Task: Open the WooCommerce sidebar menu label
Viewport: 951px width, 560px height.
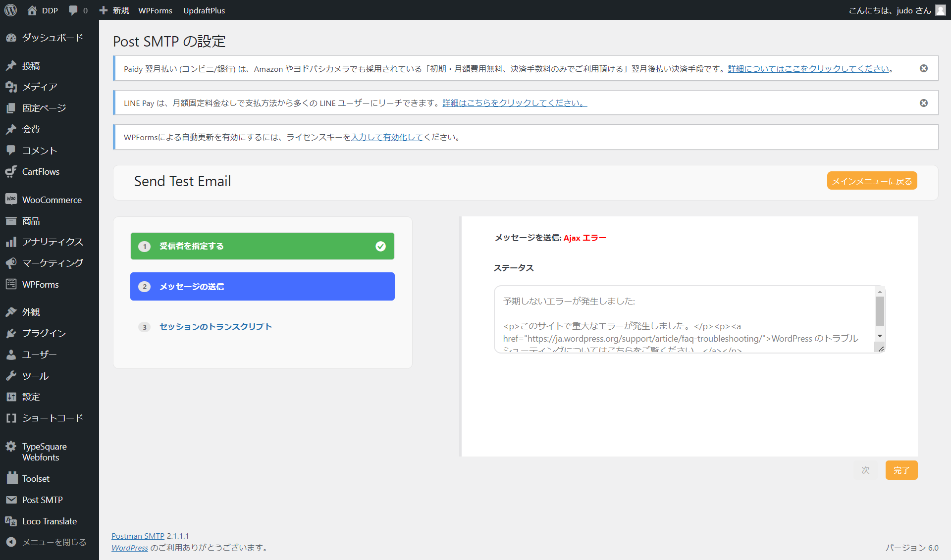Action: click(52, 200)
